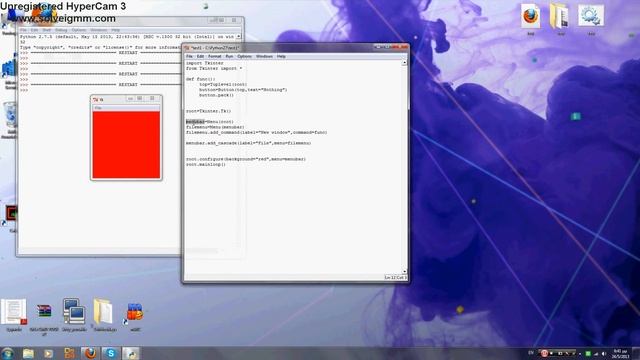Click the scroll-up arrow in the editor

point(404,63)
